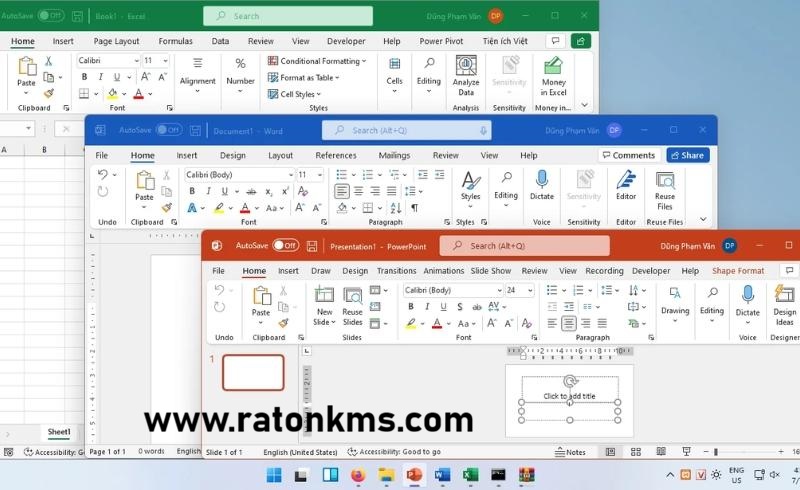Open Shape Format tab in PowerPoint
This screenshot has height=490, width=800.
click(x=738, y=271)
